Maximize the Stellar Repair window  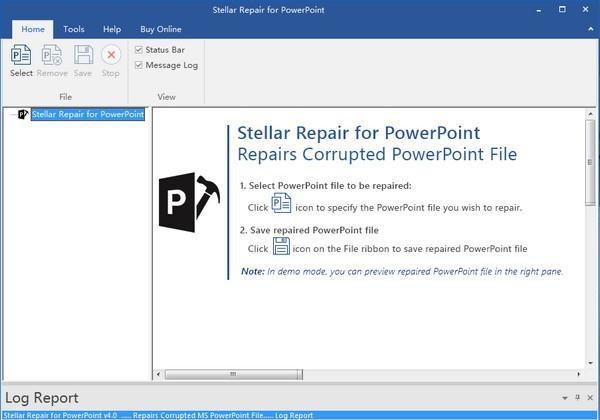[x=562, y=10]
